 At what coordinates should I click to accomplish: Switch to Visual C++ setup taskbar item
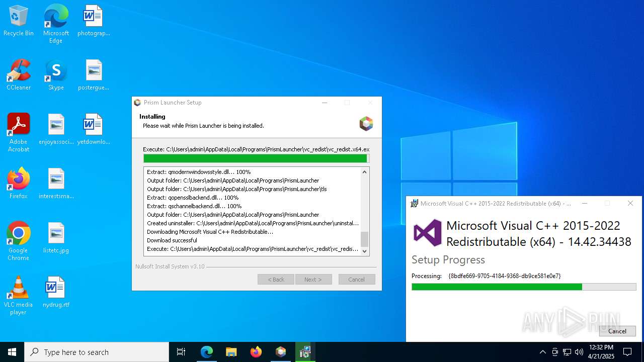[305, 352]
